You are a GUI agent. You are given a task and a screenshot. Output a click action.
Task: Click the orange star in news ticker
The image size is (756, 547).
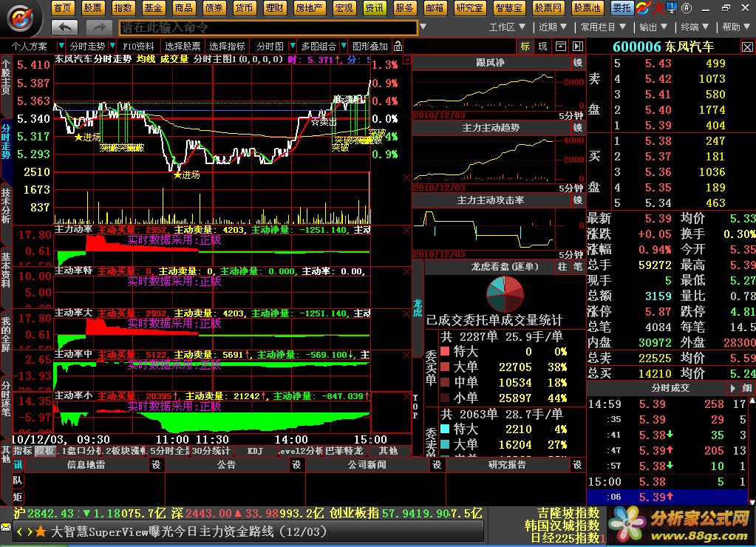(41, 532)
